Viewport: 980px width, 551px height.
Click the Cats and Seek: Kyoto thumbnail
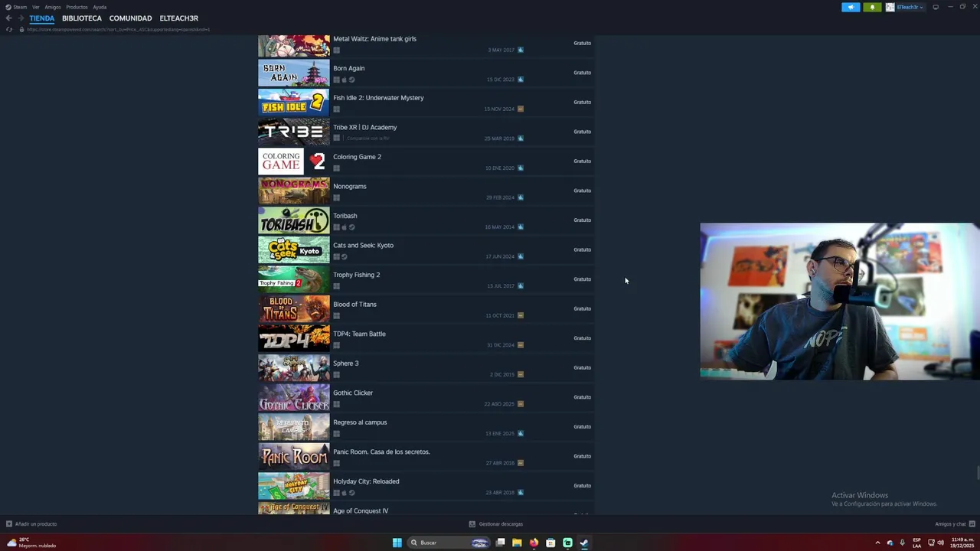pyautogui.click(x=294, y=250)
